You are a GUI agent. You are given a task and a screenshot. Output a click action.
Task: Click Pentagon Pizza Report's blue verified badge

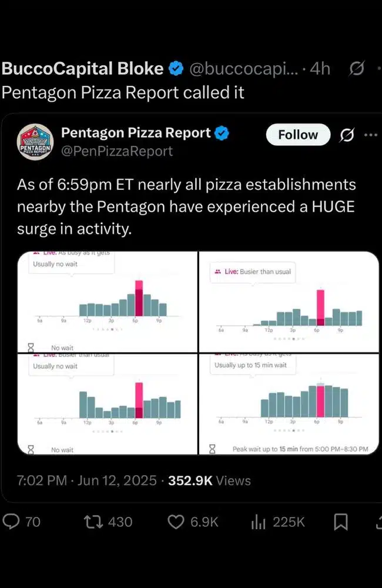221,133
